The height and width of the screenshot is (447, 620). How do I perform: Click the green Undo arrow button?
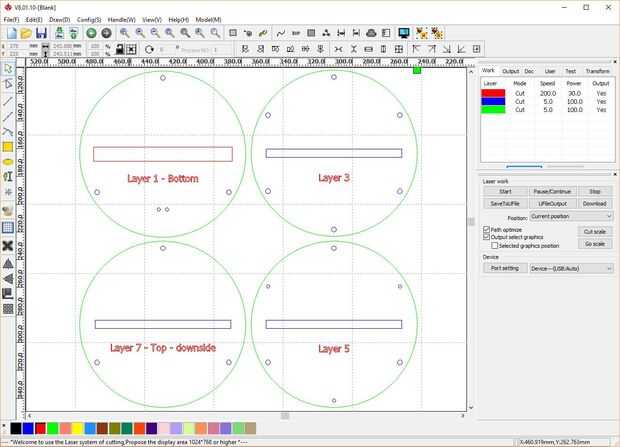(x=91, y=33)
